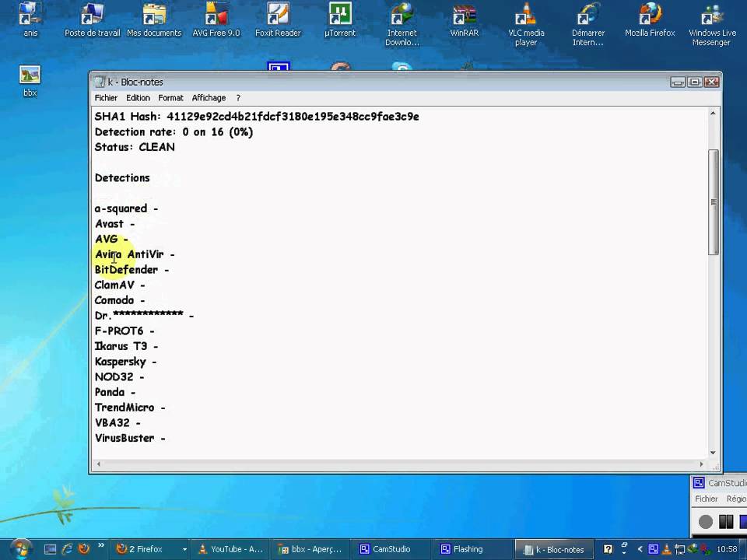Launch VLC media player shortcut
Viewport: 747px width, 560px height.
[526, 24]
